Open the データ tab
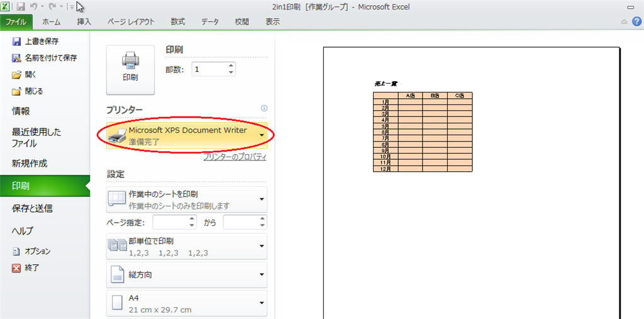 [210, 22]
